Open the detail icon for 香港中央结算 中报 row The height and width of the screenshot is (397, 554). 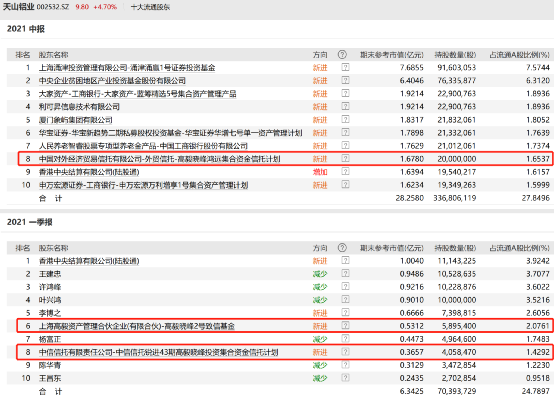345,172
